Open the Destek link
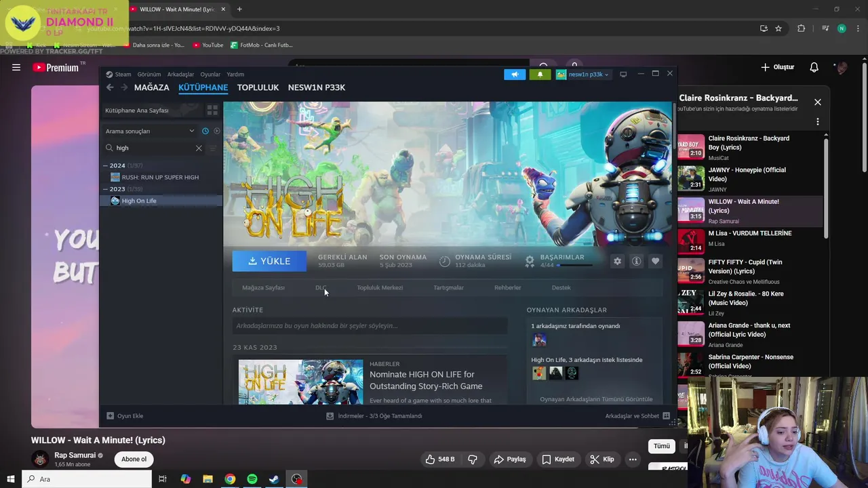 click(561, 287)
